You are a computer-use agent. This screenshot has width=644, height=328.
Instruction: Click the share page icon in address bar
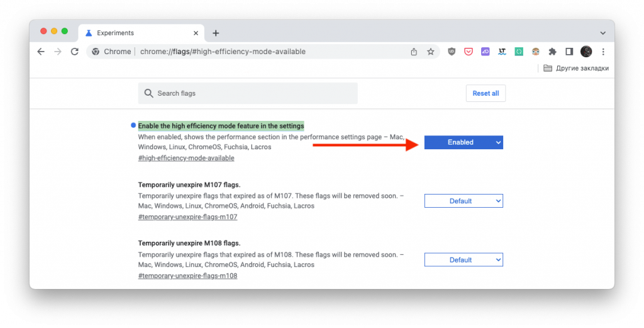(414, 52)
